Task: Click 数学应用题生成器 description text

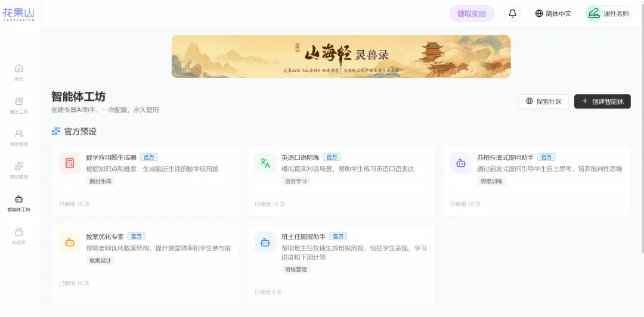Action: click(152, 169)
